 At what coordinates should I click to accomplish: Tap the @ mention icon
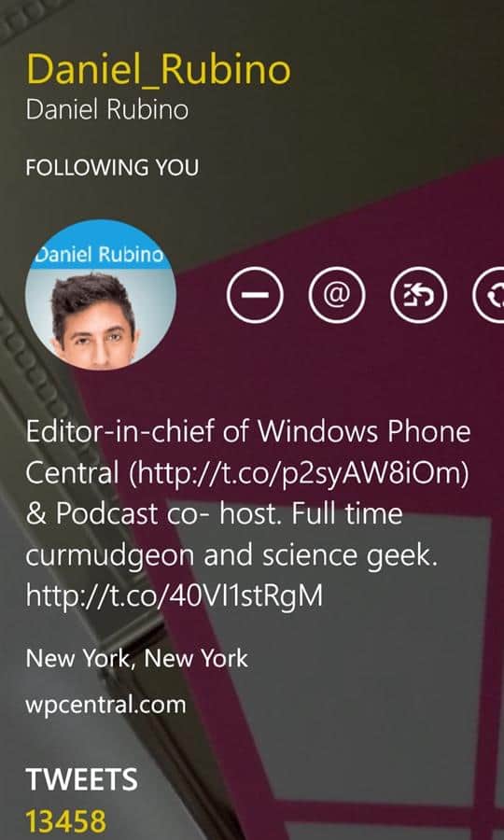tap(337, 295)
